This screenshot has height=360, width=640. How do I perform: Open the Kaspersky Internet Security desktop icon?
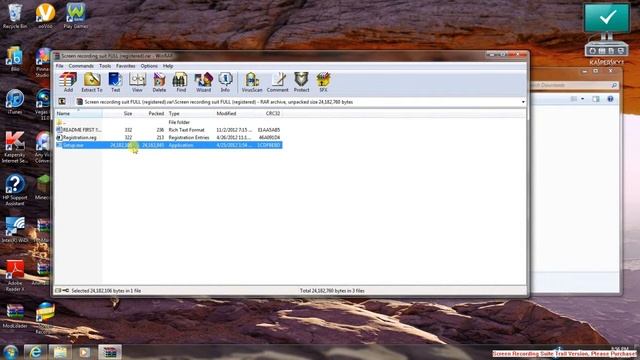point(15,147)
